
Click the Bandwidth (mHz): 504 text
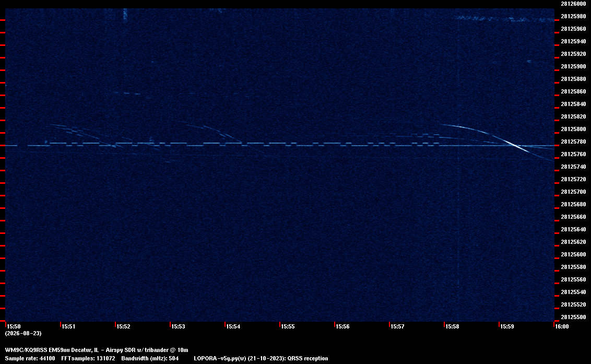pos(150,358)
